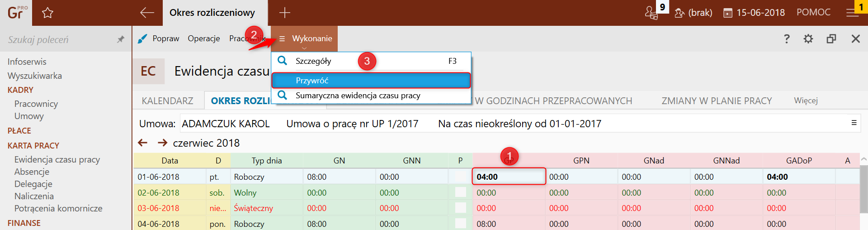This screenshot has height=230, width=868.
Task: Expand the PŁACE section
Action: point(19,131)
